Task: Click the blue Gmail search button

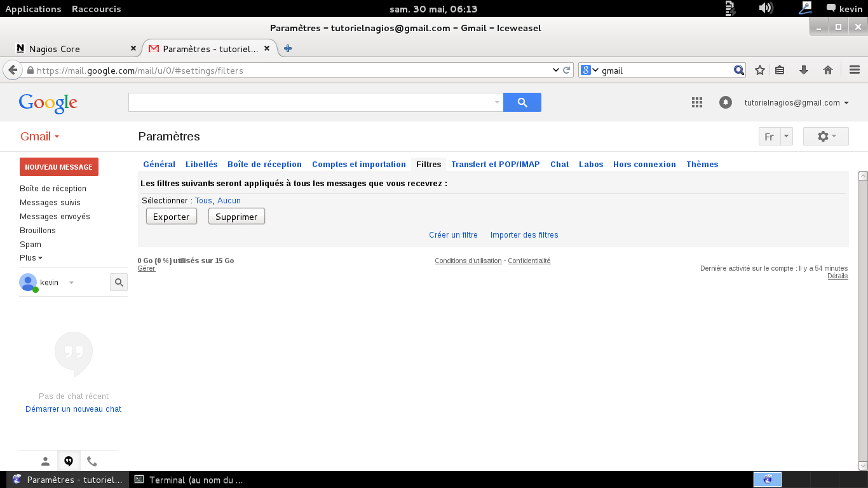Action: (522, 102)
